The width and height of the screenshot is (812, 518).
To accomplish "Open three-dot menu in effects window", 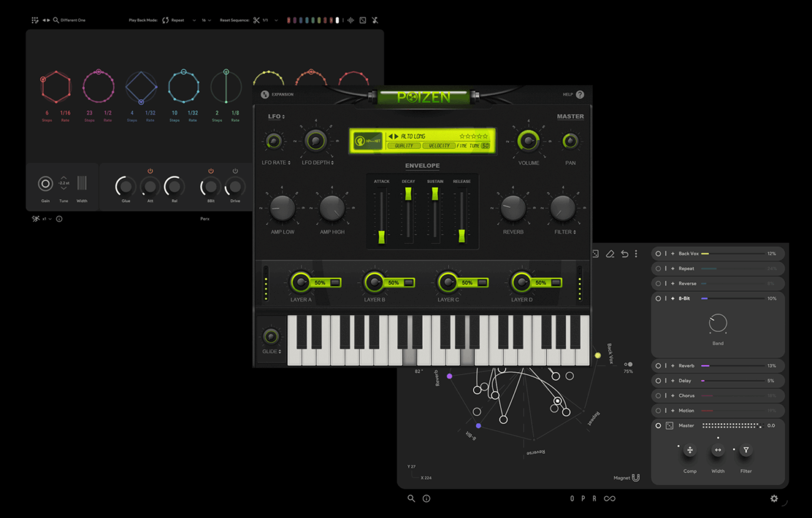I will pos(636,254).
